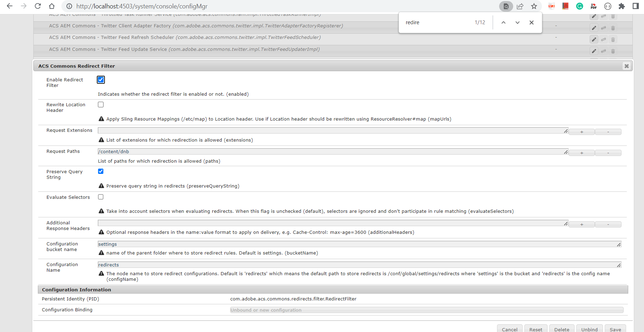
Task: Open the browser extensions puzzle menu
Action: pos(622,6)
